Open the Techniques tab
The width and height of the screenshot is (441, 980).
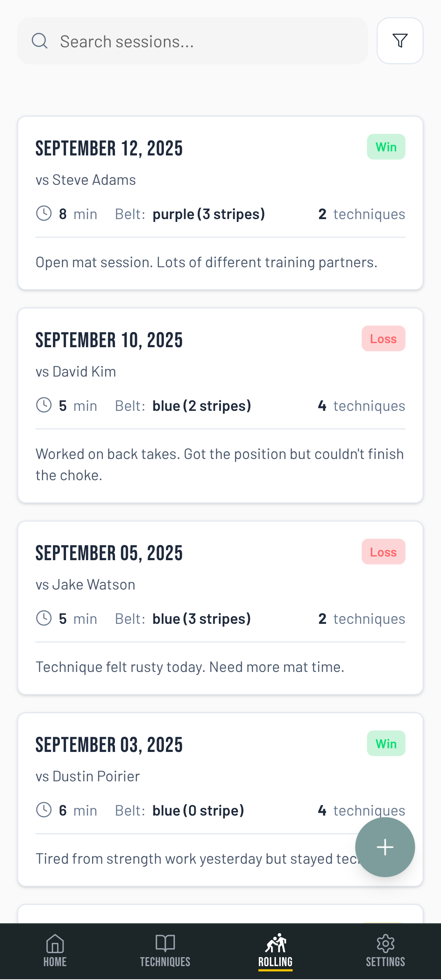[x=165, y=951]
